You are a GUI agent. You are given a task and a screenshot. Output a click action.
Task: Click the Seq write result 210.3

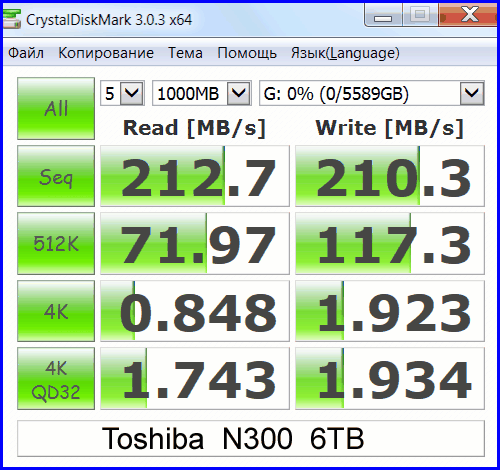click(390, 176)
